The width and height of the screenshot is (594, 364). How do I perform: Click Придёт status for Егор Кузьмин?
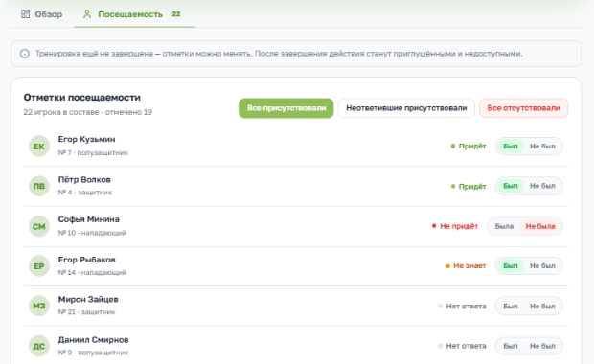[x=468, y=147]
